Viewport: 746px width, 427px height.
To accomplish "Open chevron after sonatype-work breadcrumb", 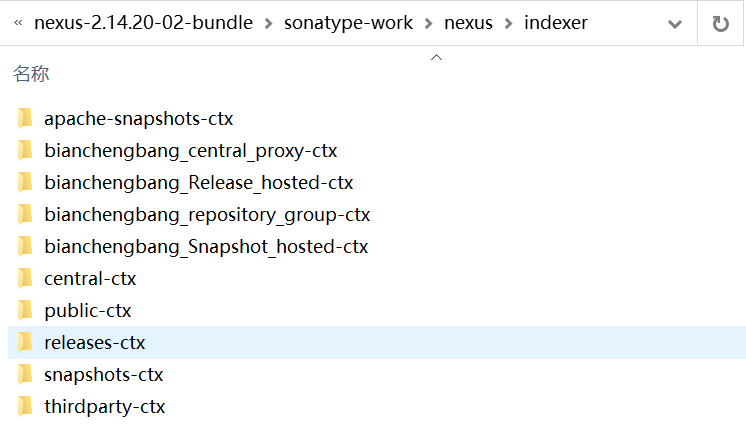I will click(428, 23).
